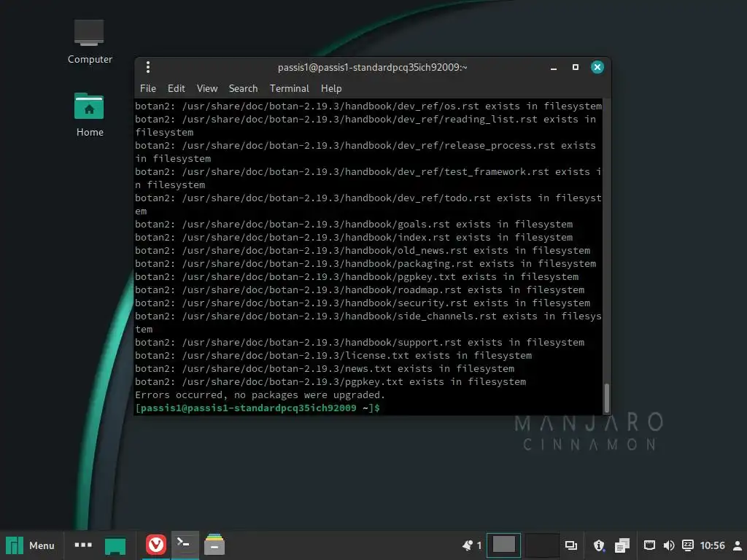Click the handbook/support.rst line
Screen dimensions: 747x560
pyautogui.click(x=360, y=343)
